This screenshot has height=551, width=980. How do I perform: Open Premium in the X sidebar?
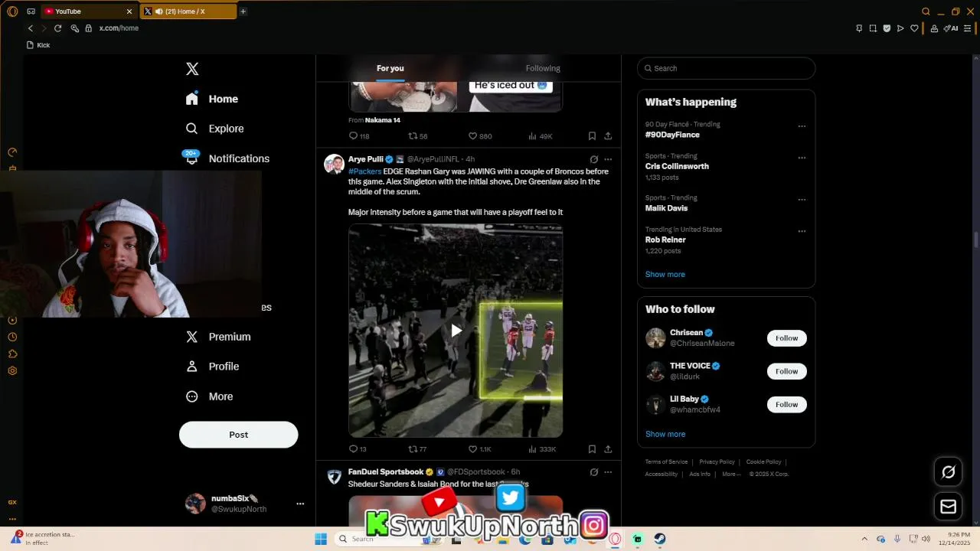pyautogui.click(x=218, y=337)
